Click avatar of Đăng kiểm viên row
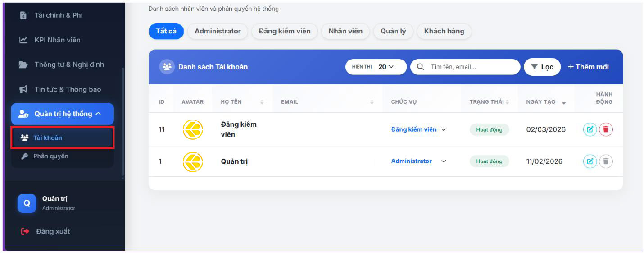This screenshot has height=253, width=644. [193, 129]
